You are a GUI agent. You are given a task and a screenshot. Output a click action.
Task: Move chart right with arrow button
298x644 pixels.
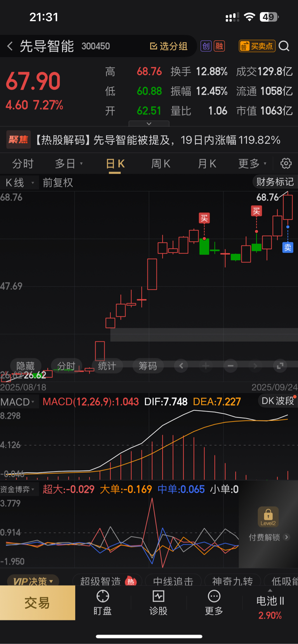tap(255, 366)
